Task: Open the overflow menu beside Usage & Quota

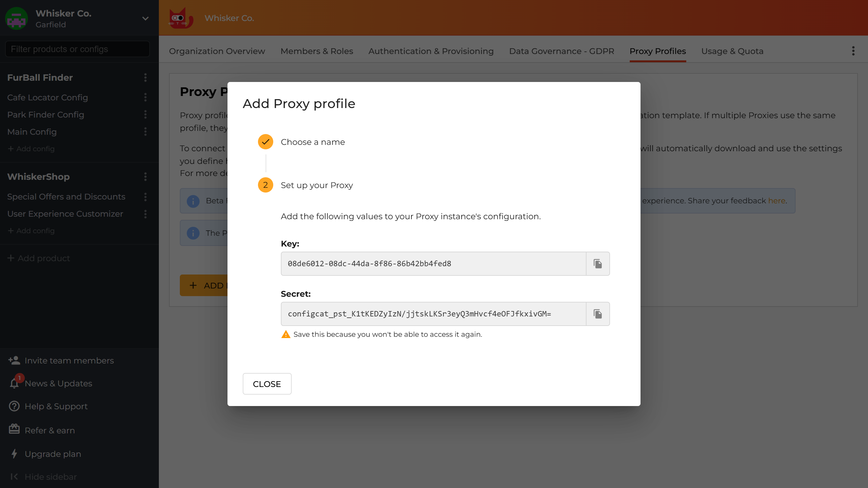Action: click(x=853, y=51)
